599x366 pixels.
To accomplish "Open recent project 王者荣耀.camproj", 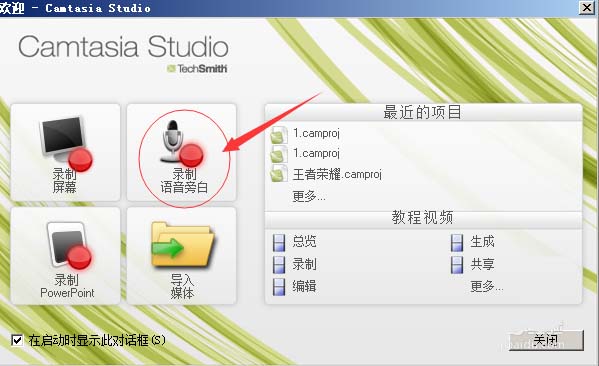I will pos(337,174).
